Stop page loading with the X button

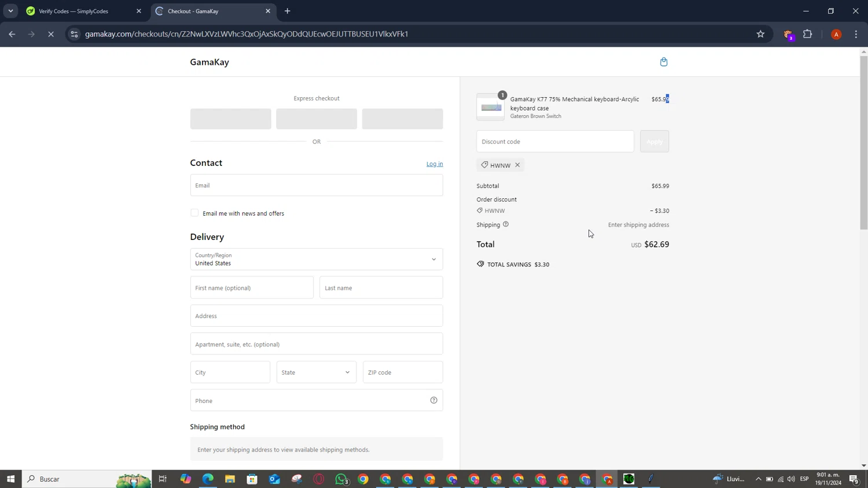coord(51,34)
